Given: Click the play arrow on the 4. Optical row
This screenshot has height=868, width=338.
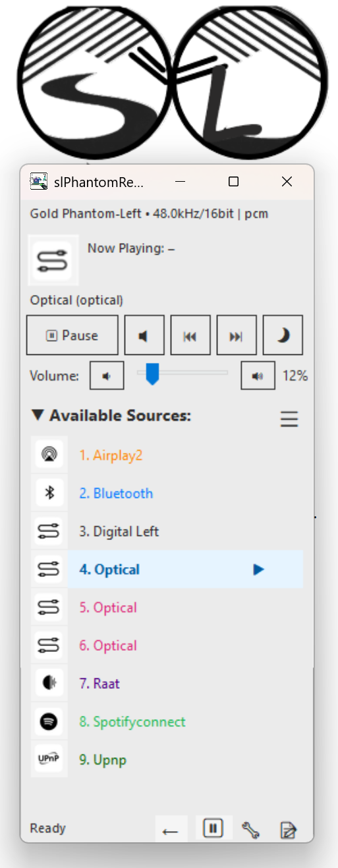Looking at the screenshot, I should 259,570.
